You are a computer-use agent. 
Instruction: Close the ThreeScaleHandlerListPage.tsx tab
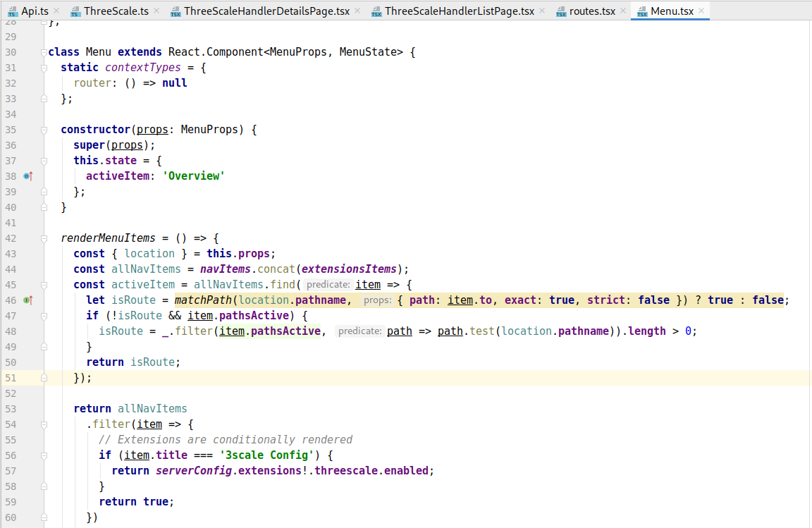[x=542, y=11]
